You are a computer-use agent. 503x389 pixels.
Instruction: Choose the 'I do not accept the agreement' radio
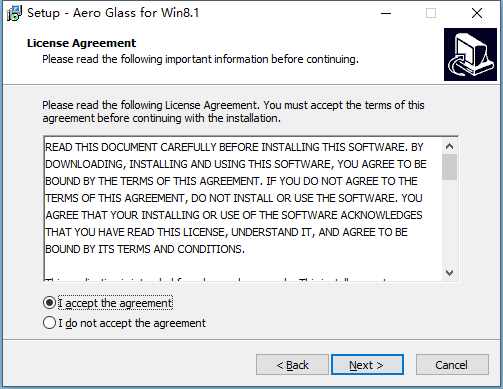(49, 323)
